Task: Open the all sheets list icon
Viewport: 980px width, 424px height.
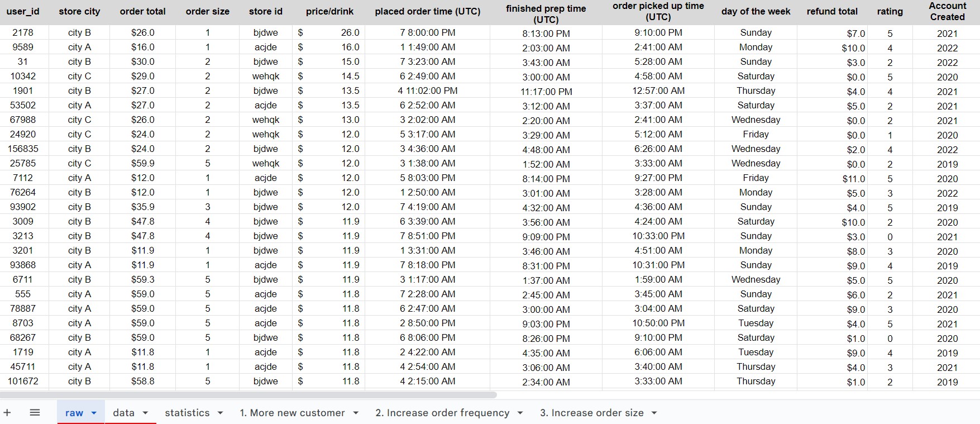Action: (35, 413)
